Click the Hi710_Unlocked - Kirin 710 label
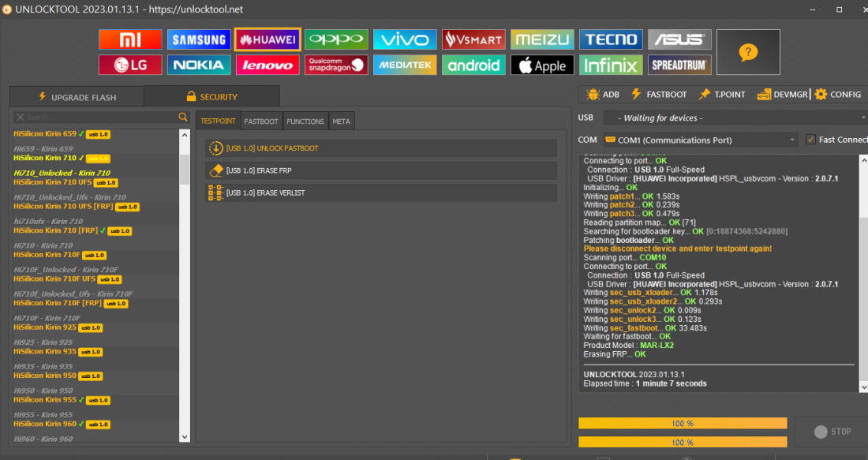The image size is (868, 460). [x=62, y=174]
